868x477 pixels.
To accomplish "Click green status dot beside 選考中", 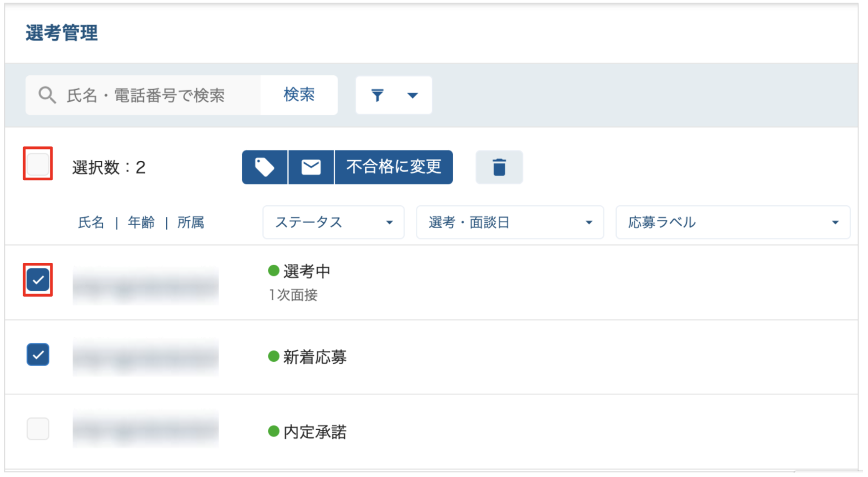I will tap(274, 271).
